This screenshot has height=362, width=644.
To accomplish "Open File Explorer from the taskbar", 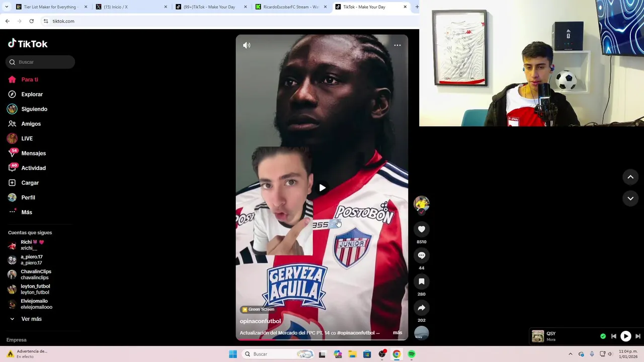I will click(x=352, y=354).
